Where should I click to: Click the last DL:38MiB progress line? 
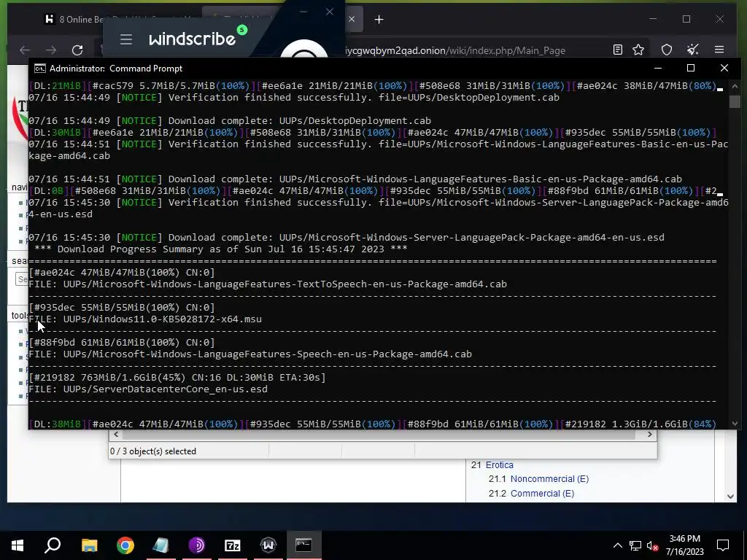click(x=373, y=424)
